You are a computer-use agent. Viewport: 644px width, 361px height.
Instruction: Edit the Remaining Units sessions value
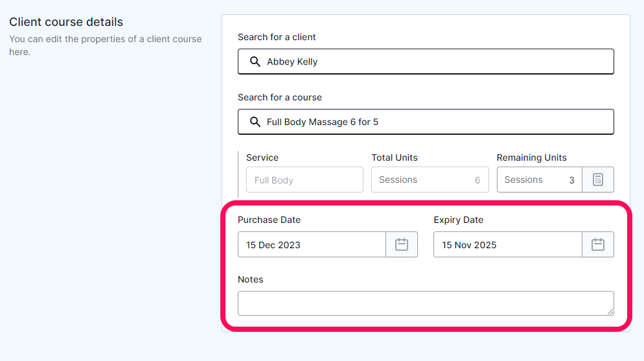[x=539, y=180]
